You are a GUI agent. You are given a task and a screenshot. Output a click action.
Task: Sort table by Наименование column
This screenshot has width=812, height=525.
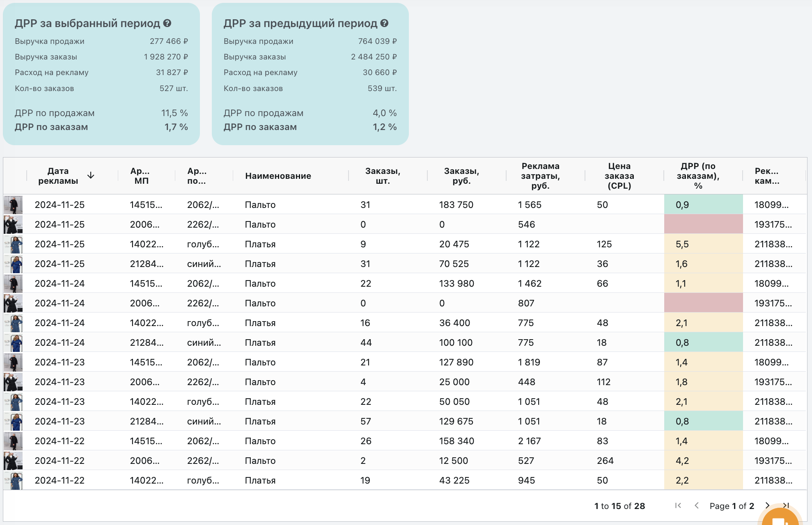pyautogui.click(x=278, y=176)
